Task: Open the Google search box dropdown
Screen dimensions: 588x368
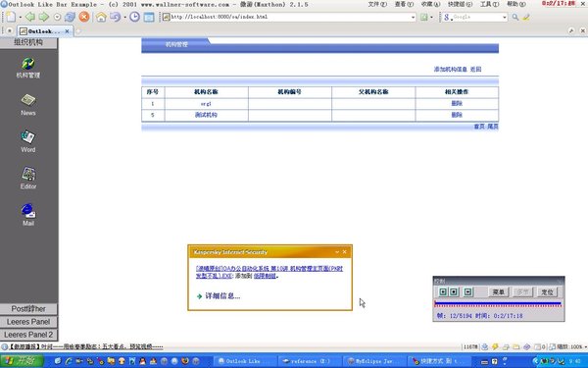Action: (505, 17)
